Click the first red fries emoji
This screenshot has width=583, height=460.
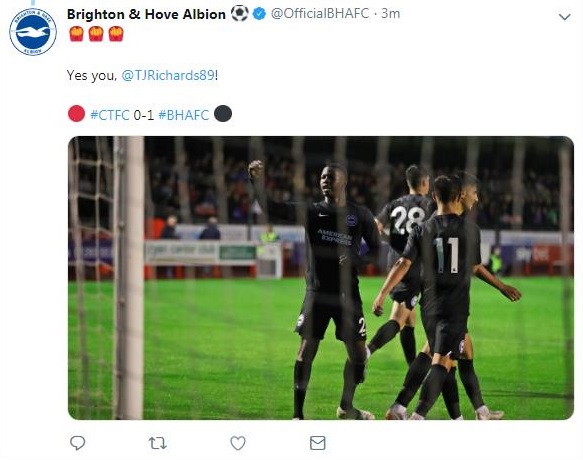[76, 34]
